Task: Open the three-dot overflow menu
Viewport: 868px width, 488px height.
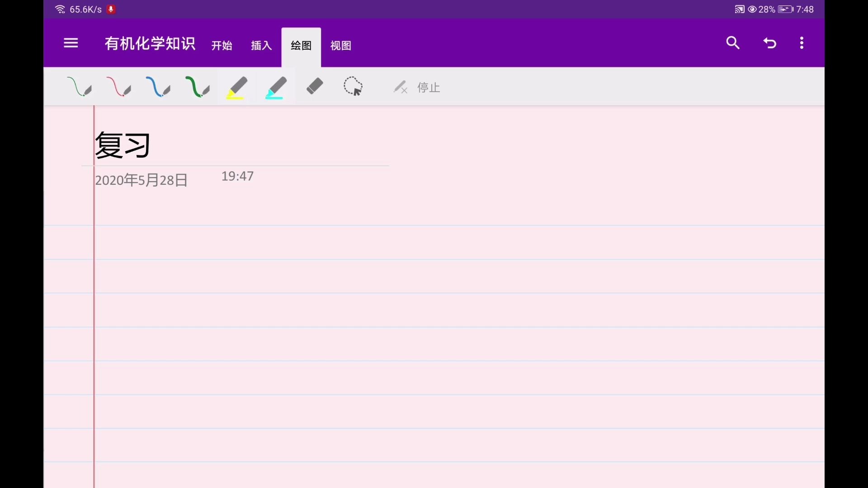Action: coord(802,43)
